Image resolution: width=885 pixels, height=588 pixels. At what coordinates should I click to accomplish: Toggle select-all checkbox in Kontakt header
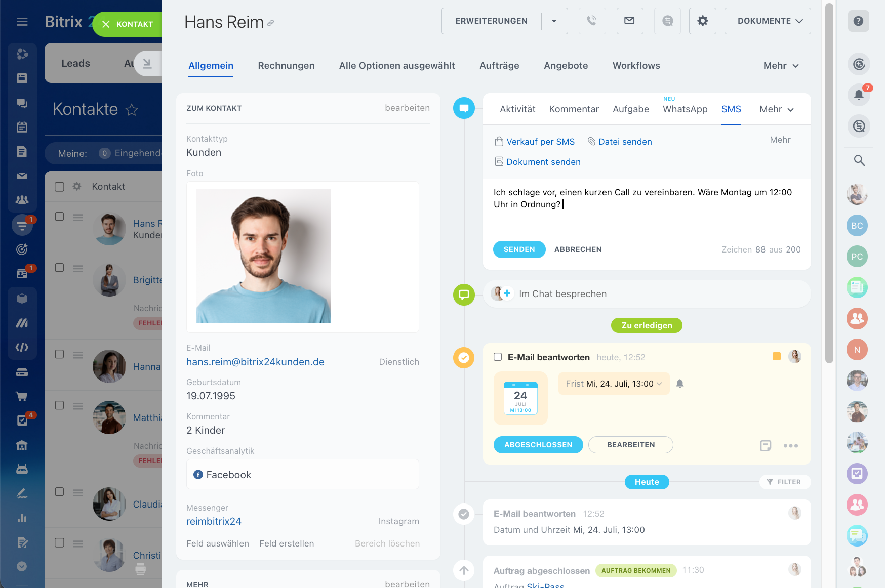pyautogui.click(x=59, y=187)
